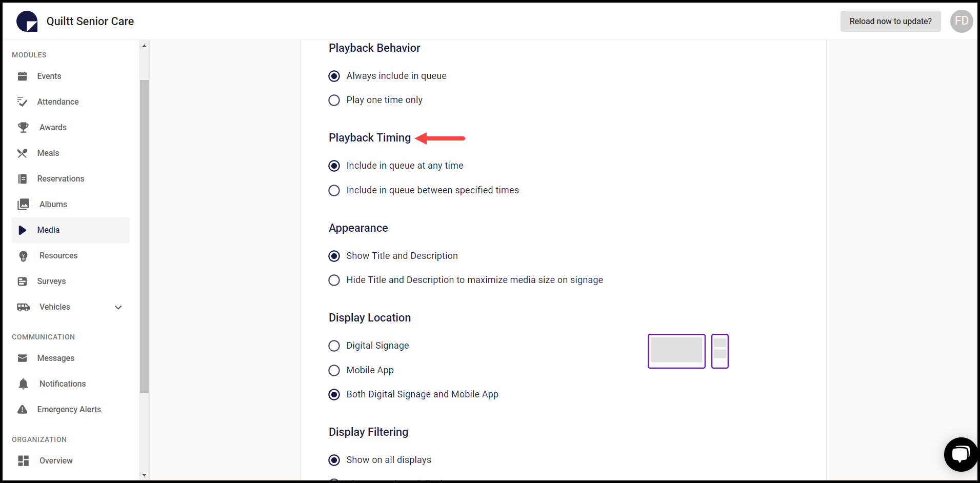Open the chat support bubble
The width and height of the screenshot is (980, 483).
pyautogui.click(x=960, y=454)
